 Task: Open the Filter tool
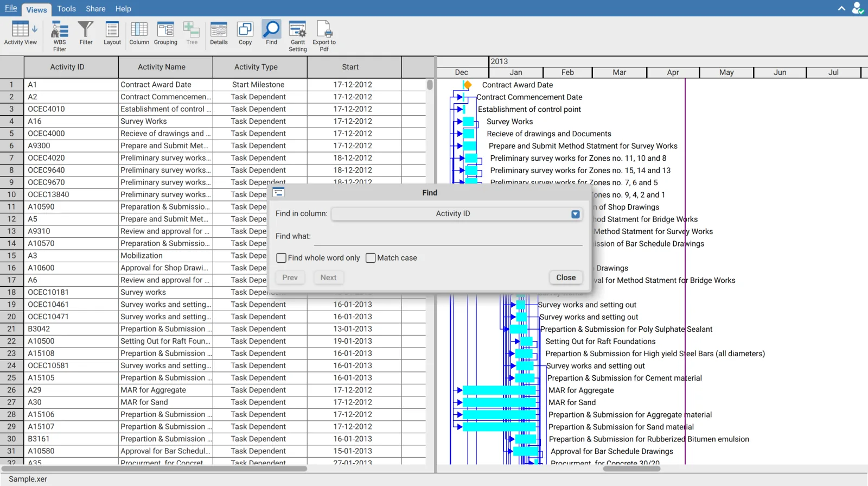pyautogui.click(x=86, y=34)
